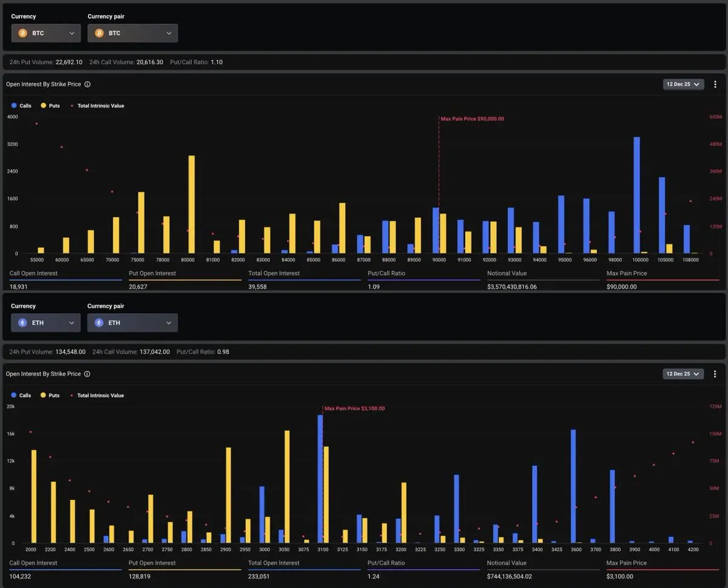This screenshot has width=728, height=588.
Task: Open the 12 Dec 25 expiry dropdown on ETH chart
Action: (x=683, y=374)
